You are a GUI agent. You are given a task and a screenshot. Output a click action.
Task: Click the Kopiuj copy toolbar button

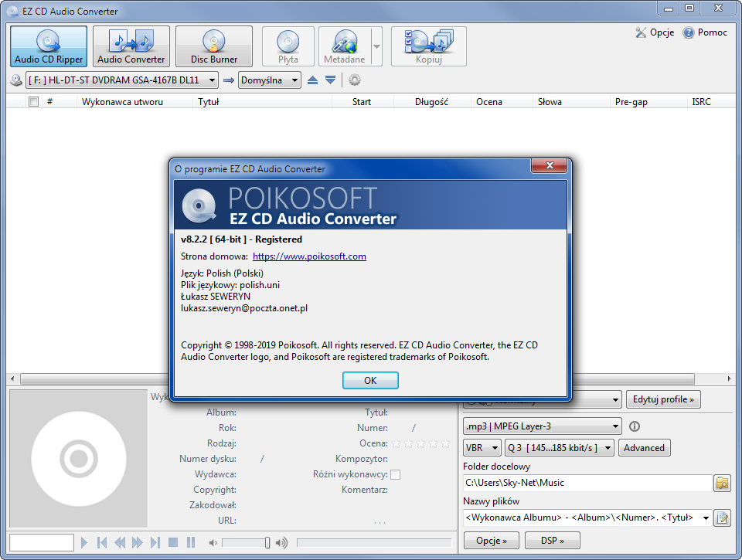[429, 46]
